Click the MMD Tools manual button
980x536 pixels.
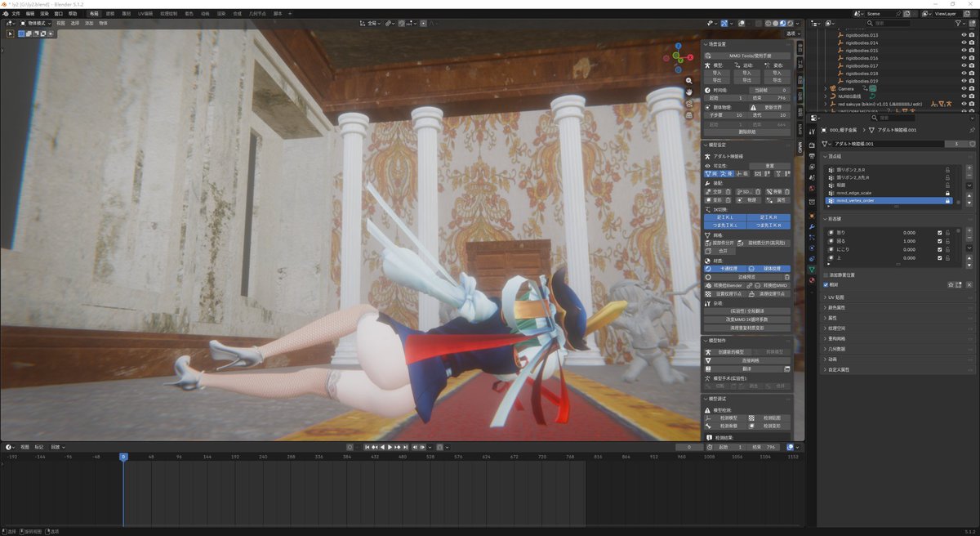748,56
